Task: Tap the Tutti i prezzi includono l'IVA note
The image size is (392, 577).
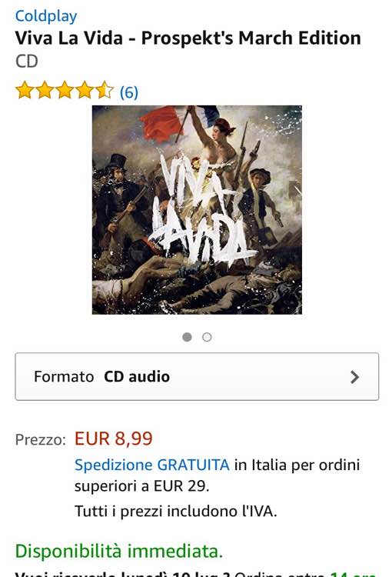Action: 175,511
